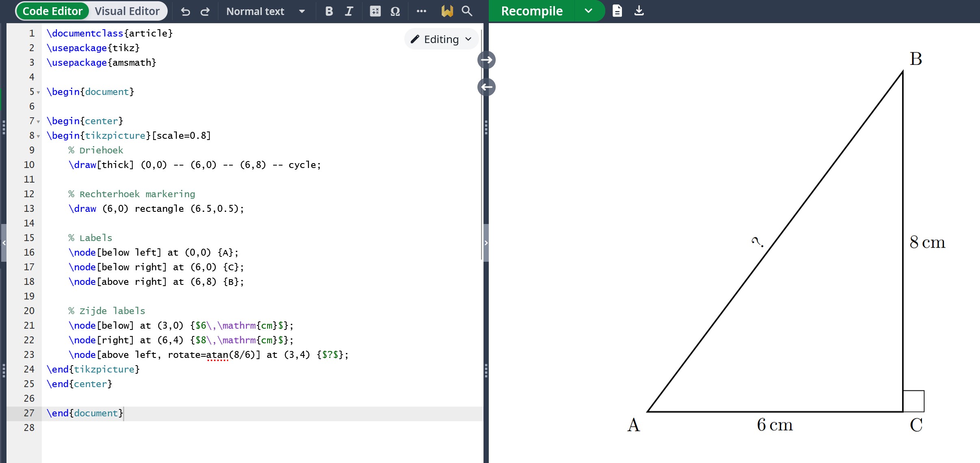Insert a math expression using the toolbar icon
Screen dimensions: 980x463
(x=375, y=11)
